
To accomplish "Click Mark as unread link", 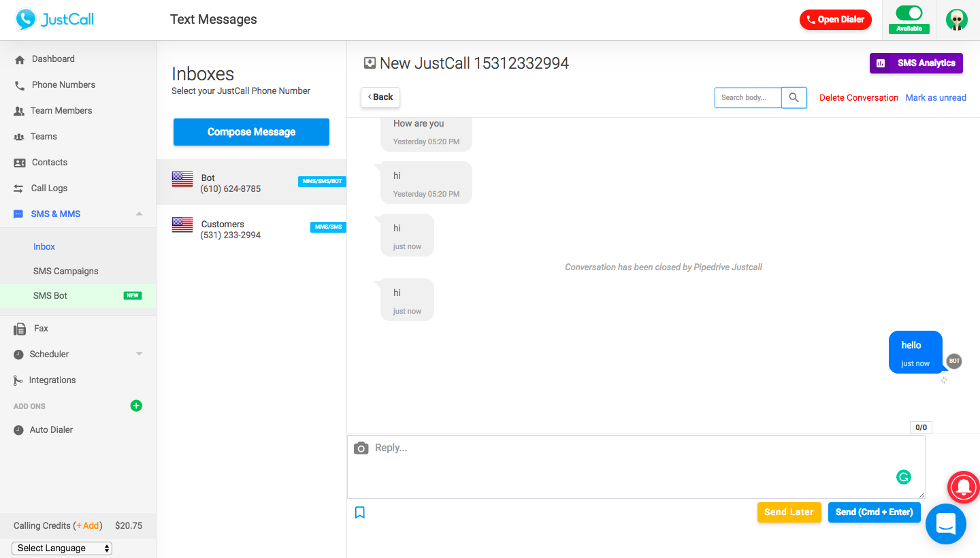I will [936, 98].
